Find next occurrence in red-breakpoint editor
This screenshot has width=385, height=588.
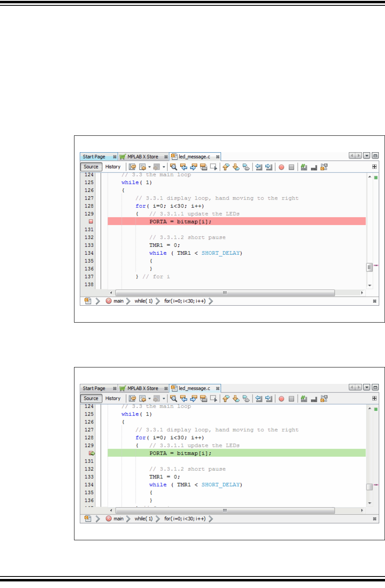pyautogui.click(x=193, y=167)
